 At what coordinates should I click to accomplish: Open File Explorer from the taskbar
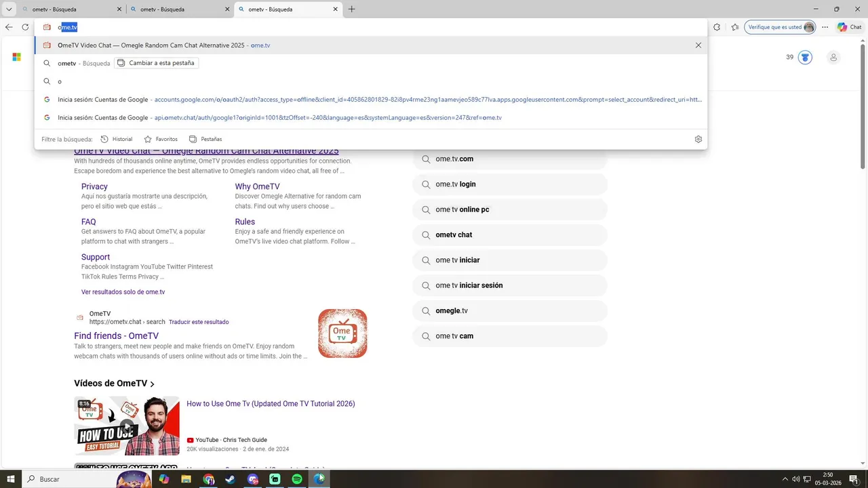pos(186,479)
